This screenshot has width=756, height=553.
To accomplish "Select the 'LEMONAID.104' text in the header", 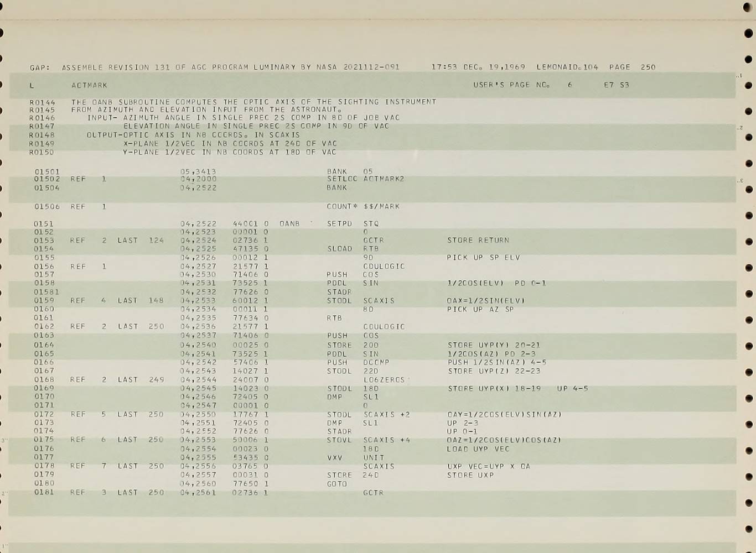I will click(567, 67).
